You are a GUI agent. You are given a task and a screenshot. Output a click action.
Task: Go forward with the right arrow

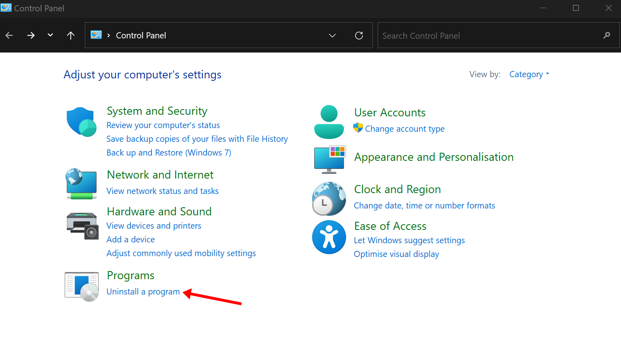click(x=31, y=36)
